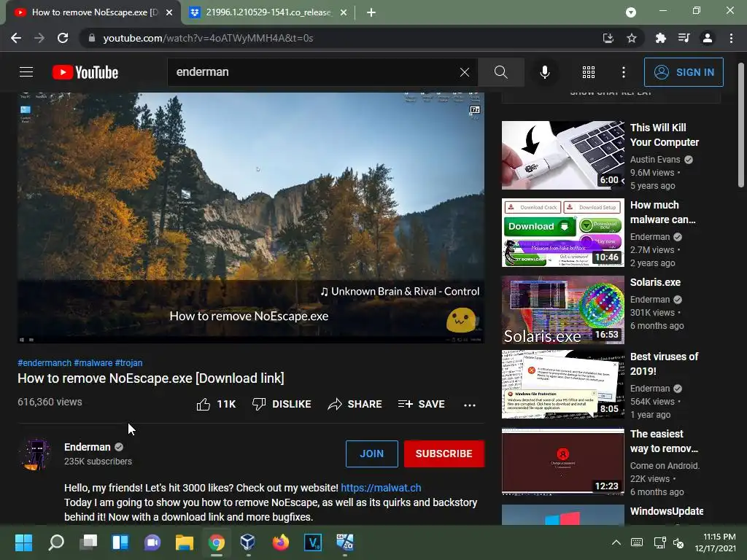Open the Chat icon on the taskbar

click(x=152, y=542)
